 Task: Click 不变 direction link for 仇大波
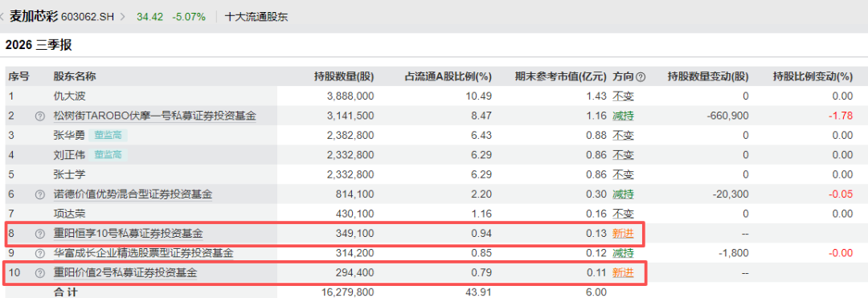623,96
